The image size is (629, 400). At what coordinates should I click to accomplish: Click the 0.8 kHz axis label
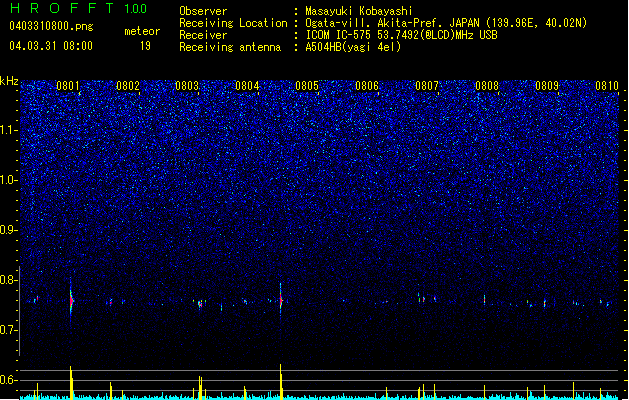tap(9, 280)
